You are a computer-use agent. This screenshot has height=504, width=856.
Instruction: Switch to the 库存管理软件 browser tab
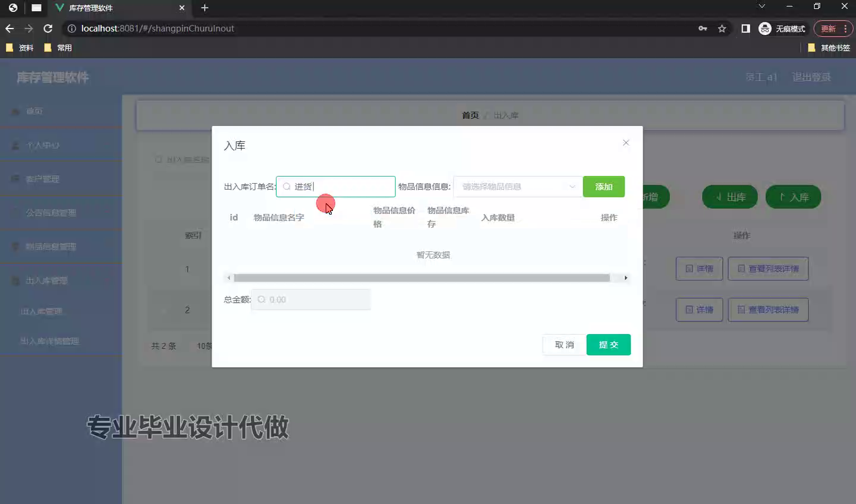[113, 8]
